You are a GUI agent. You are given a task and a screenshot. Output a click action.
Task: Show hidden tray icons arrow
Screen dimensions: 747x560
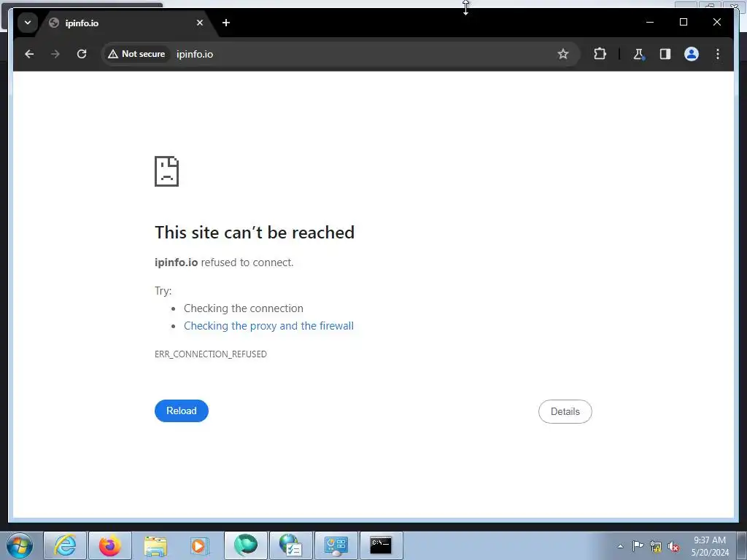(x=620, y=546)
